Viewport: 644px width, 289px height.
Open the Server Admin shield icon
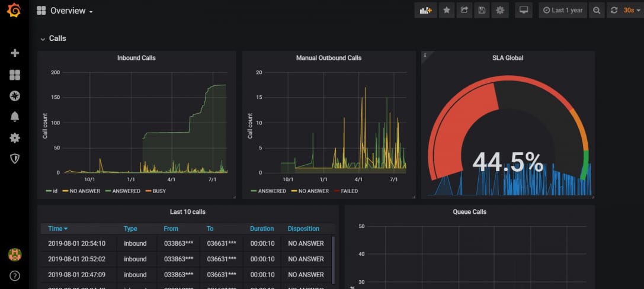point(15,159)
